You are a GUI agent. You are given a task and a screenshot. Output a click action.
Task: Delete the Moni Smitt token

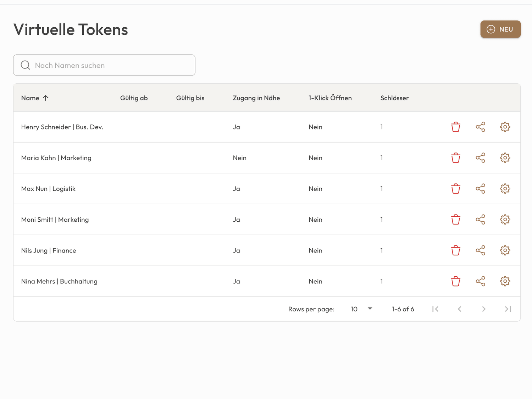[456, 220]
